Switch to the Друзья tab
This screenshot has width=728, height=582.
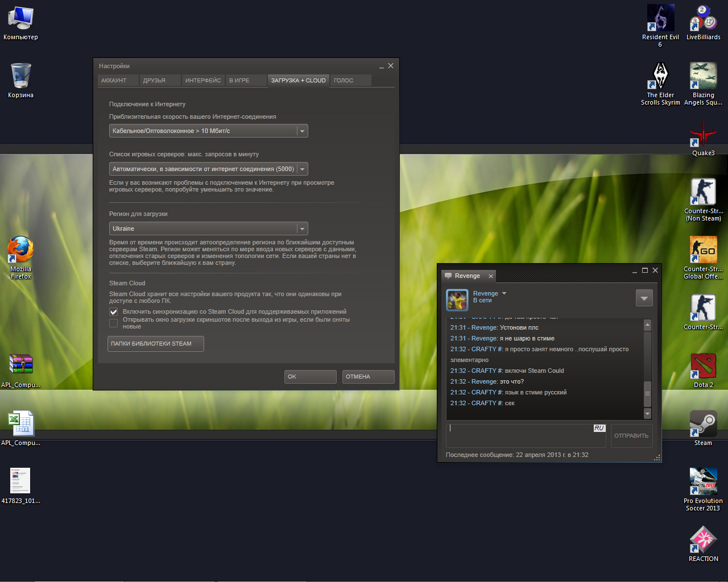pyautogui.click(x=160, y=81)
